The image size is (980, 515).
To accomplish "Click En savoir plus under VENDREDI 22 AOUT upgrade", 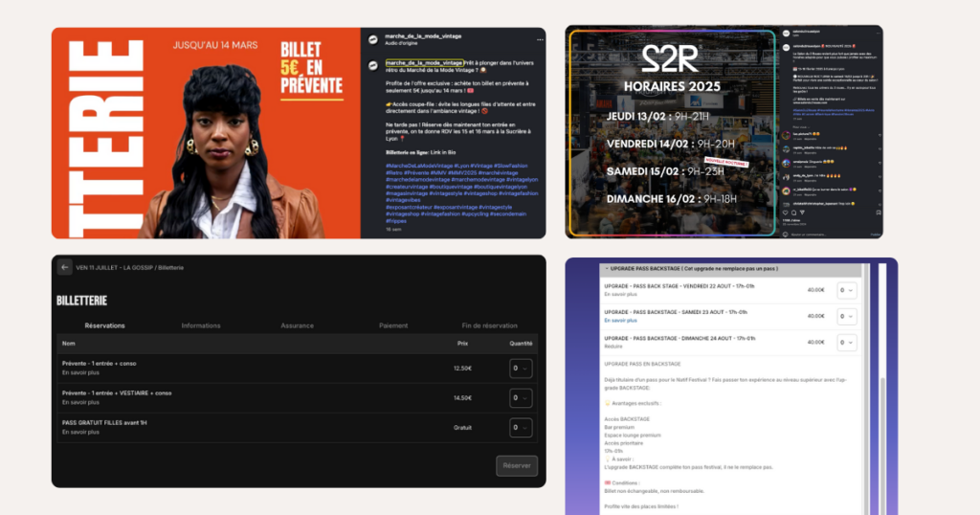I will click(x=620, y=295).
